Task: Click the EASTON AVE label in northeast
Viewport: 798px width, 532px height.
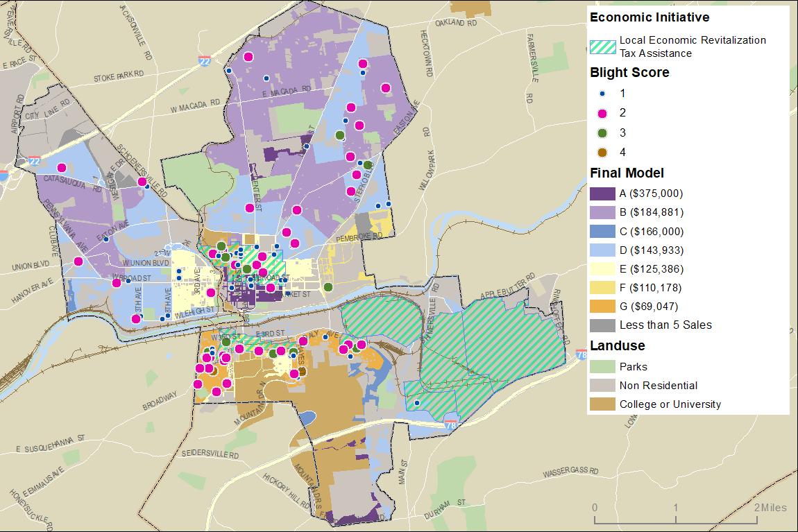Action: pyautogui.click(x=406, y=117)
